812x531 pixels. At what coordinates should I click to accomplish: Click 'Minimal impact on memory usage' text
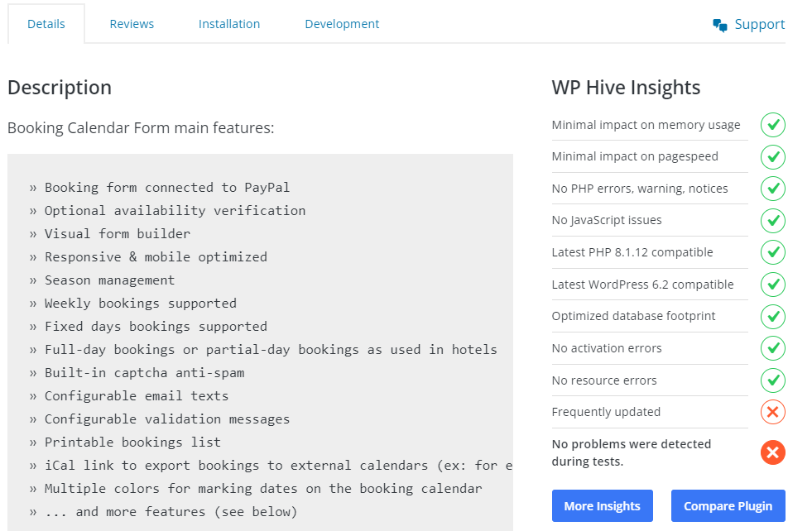coord(646,125)
